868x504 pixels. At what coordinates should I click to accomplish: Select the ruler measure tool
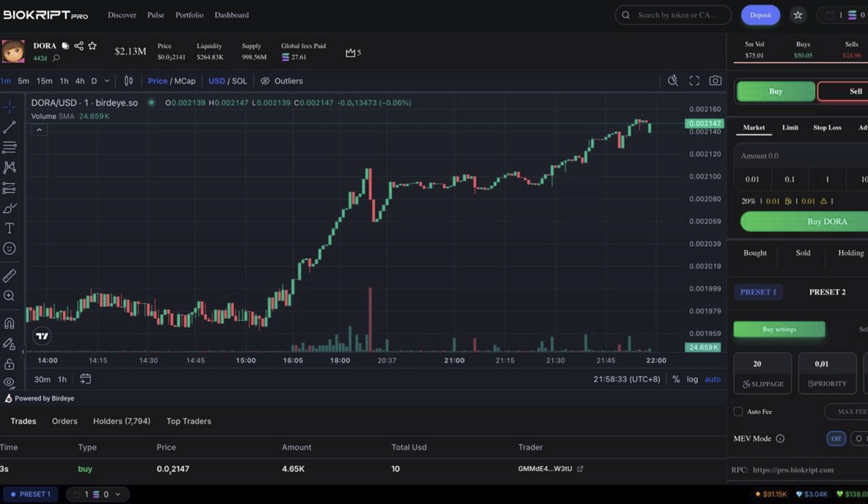point(9,275)
